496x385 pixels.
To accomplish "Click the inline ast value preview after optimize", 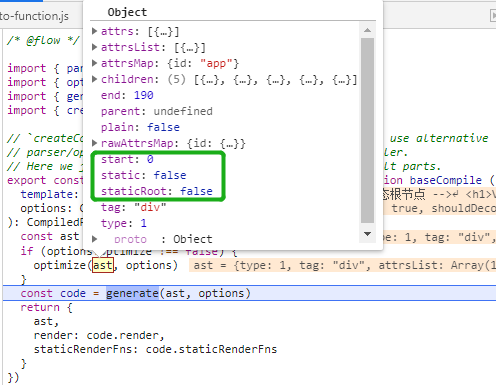I will tap(342, 265).
